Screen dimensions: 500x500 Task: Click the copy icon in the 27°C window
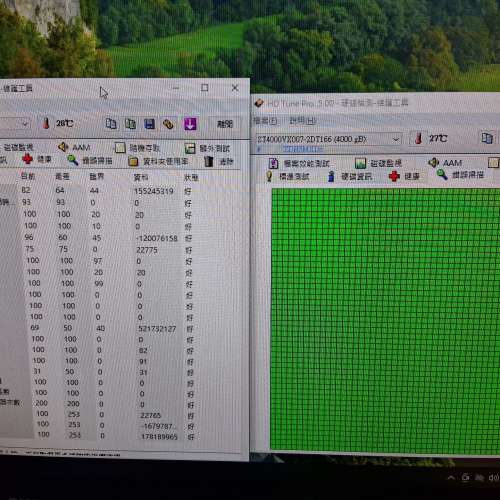(x=487, y=138)
